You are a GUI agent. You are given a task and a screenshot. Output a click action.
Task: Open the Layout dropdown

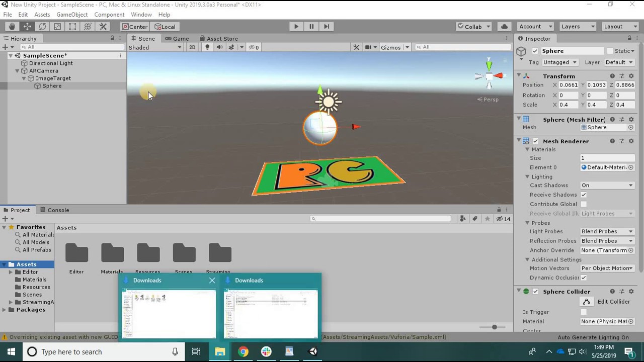[620, 27]
